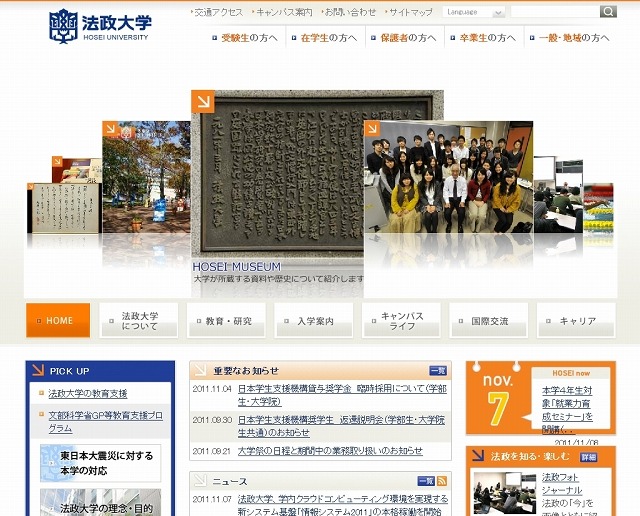The height and width of the screenshot is (516, 640).
Task: Open the Language dropdown
Action: pos(473,12)
